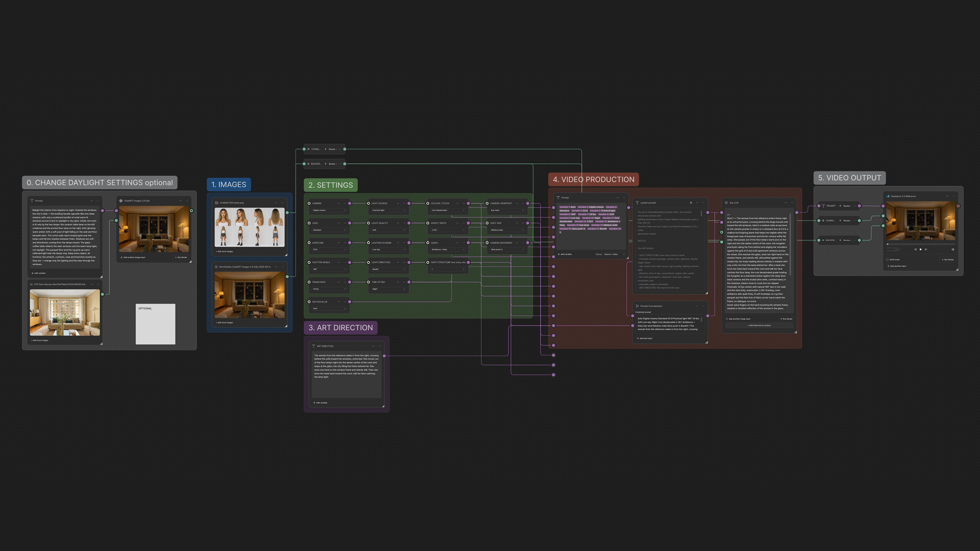Image resolution: width=980 pixels, height=551 pixels.
Task: Open the ASPECT RATIO dropdown
Action: point(448,230)
